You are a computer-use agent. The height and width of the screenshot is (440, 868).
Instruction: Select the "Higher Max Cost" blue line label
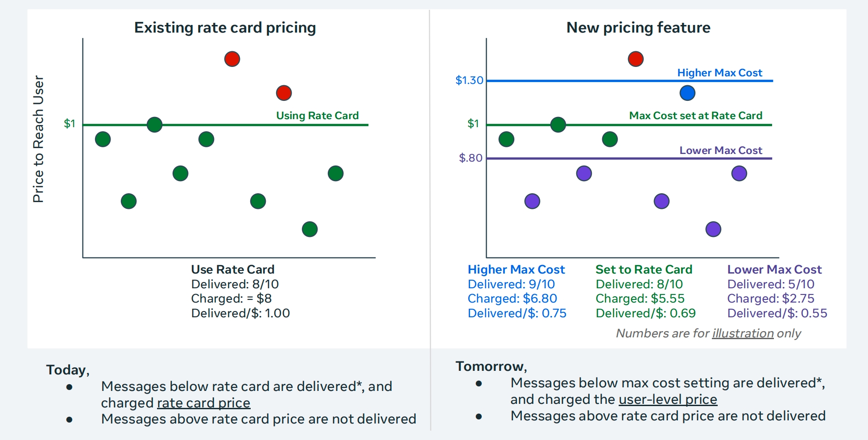click(x=719, y=73)
